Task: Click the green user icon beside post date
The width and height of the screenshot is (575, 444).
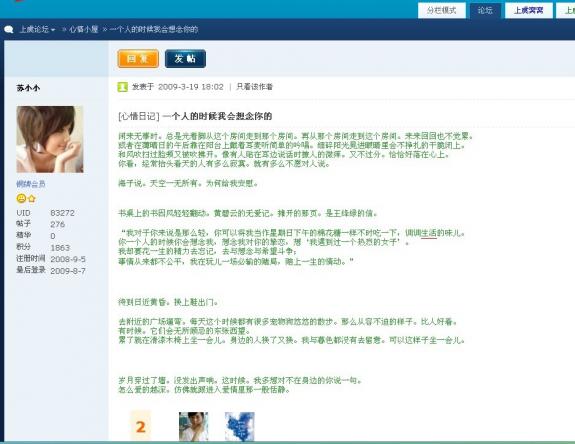Action: point(122,87)
